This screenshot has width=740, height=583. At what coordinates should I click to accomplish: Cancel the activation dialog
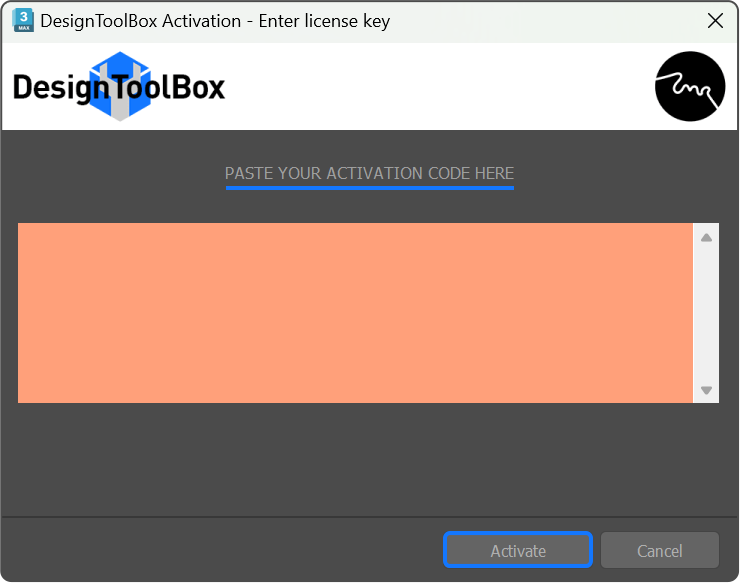click(x=659, y=550)
